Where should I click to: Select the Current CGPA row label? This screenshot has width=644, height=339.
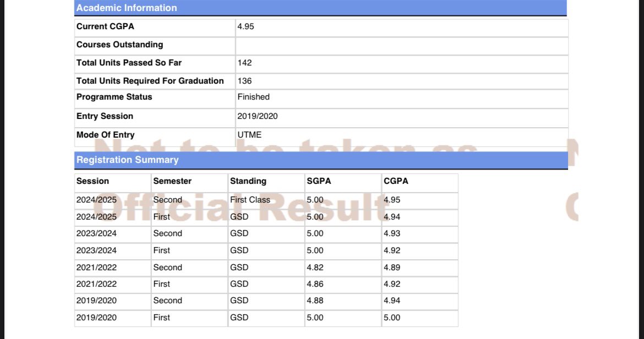coord(105,26)
